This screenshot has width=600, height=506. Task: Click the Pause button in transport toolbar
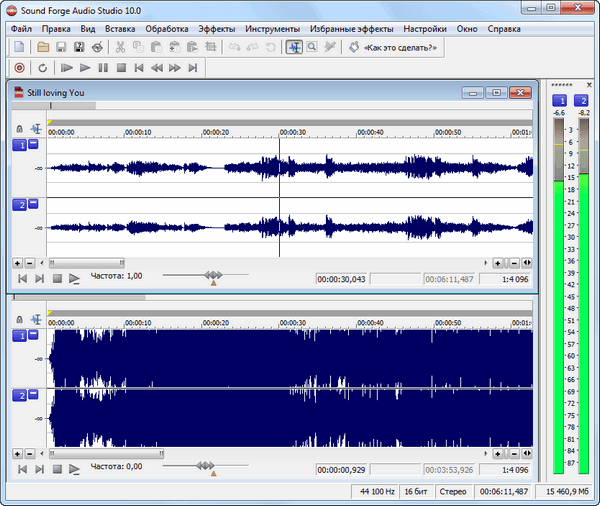point(103,68)
